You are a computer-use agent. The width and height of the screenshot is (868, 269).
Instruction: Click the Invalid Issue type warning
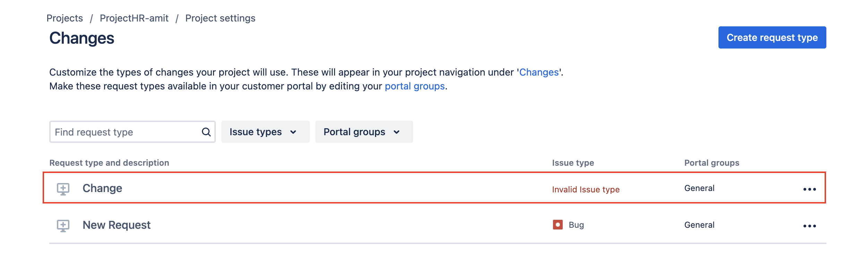pyautogui.click(x=586, y=189)
